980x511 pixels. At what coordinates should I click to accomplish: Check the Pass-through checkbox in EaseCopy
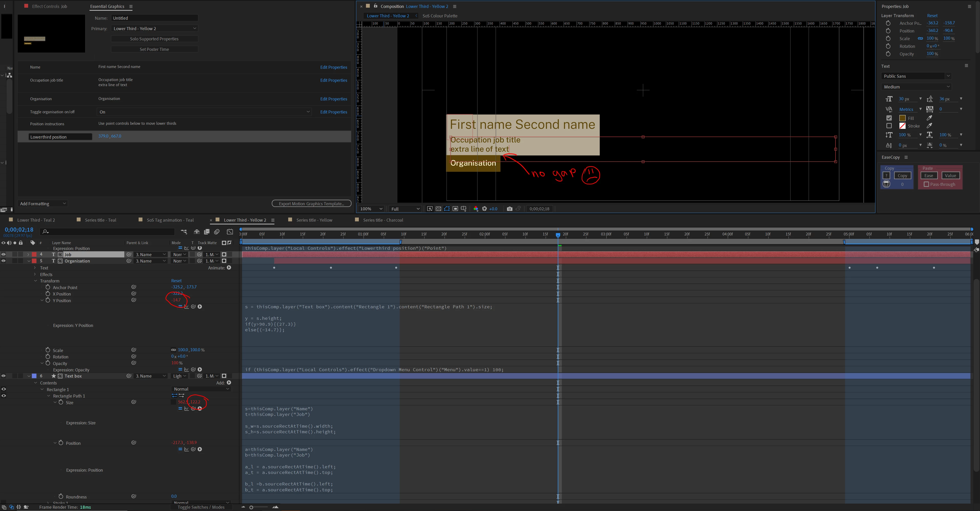point(926,184)
